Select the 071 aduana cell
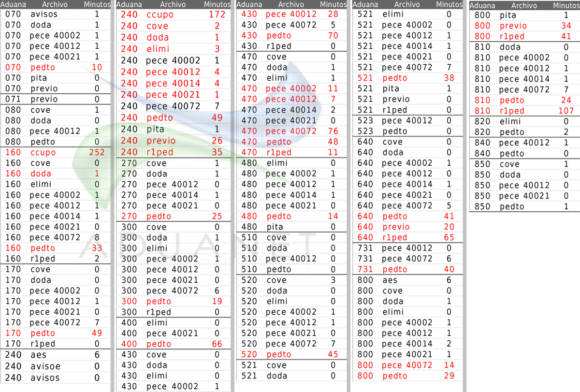Viewport: 580px width, 392px height. pos(13,100)
